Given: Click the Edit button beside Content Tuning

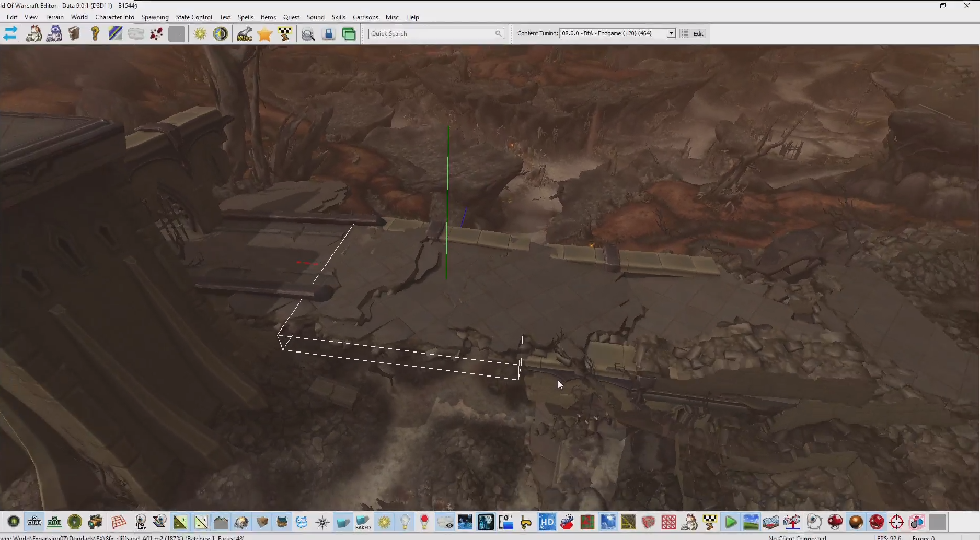Looking at the screenshot, I should tap(698, 33).
